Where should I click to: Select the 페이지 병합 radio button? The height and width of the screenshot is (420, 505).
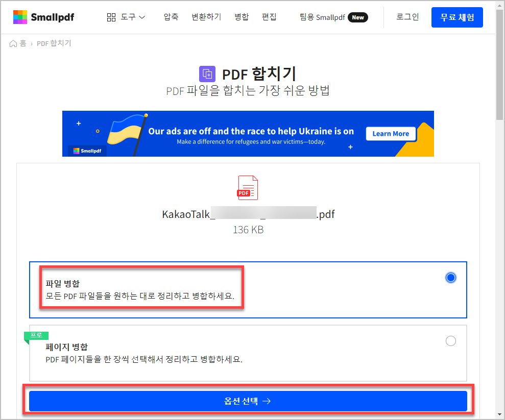click(450, 341)
